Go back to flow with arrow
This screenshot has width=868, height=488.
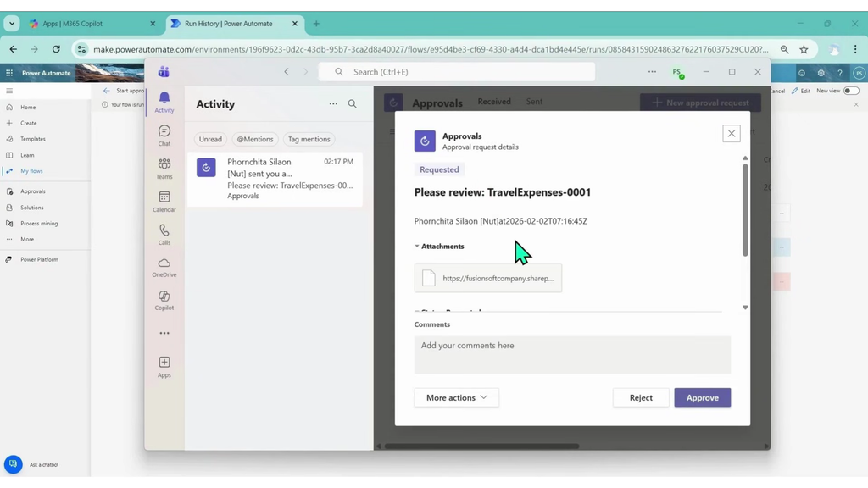pos(106,91)
